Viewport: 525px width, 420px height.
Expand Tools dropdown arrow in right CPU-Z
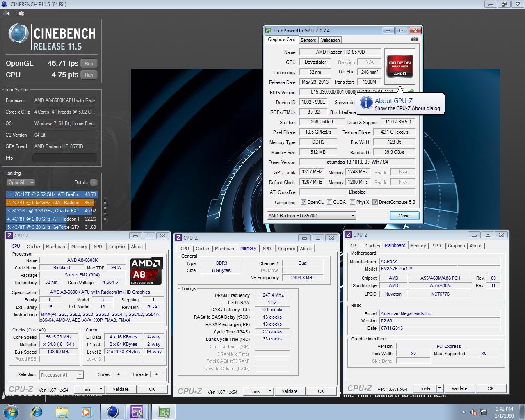pyautogui.click(x=440, y=388)
